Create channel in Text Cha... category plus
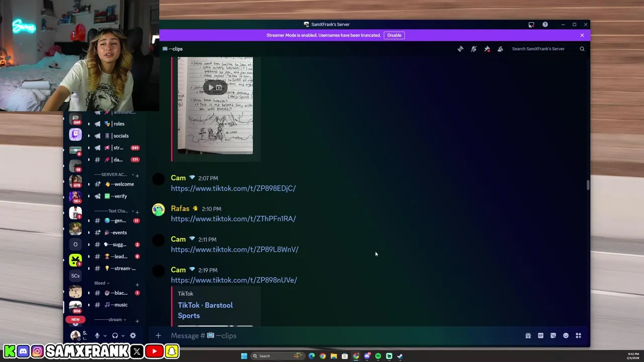Screen dimensions: 644x362 point(137,212)
